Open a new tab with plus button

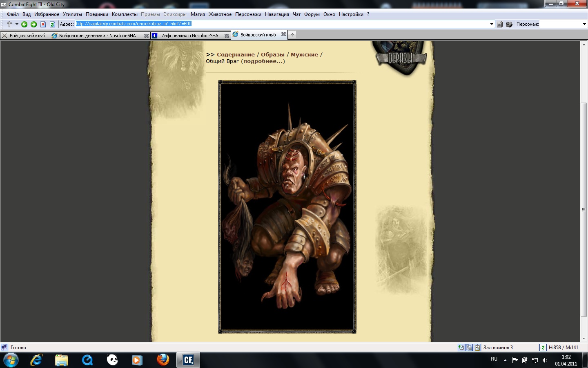tap(292, 35)
